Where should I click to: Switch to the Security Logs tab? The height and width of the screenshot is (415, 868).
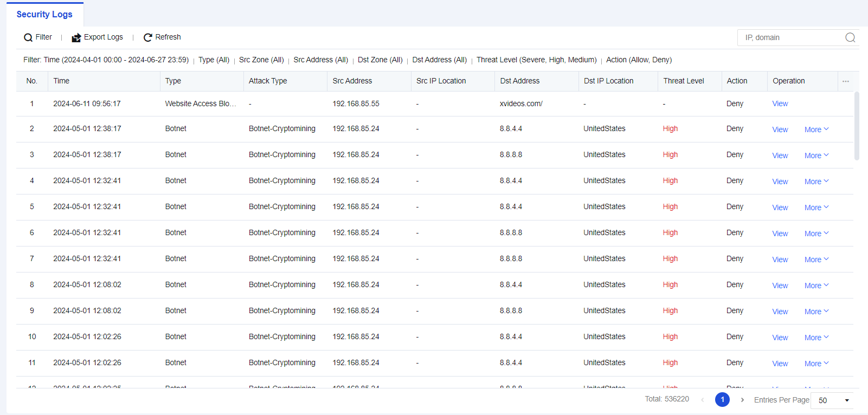[44, 15]
